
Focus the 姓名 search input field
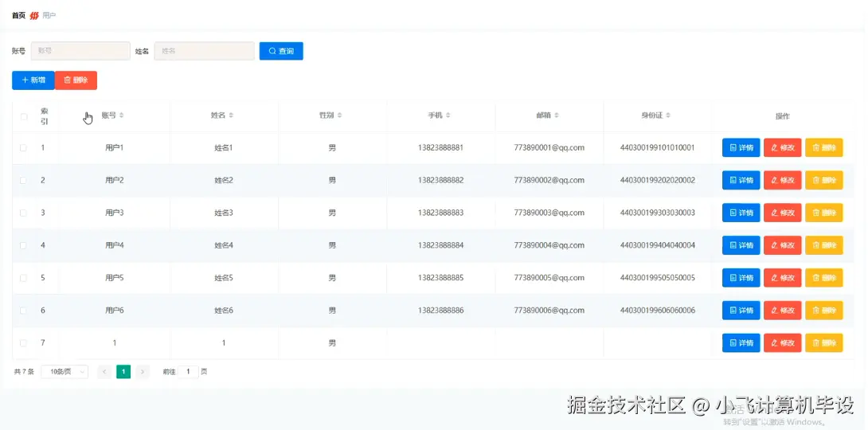click(x=205, y=51)
